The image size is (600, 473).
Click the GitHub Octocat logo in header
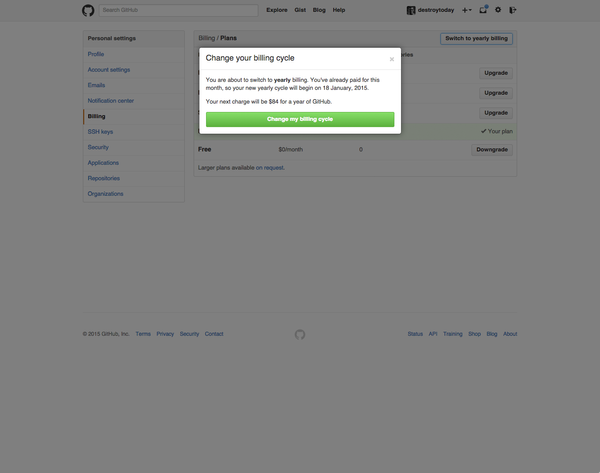88,10
